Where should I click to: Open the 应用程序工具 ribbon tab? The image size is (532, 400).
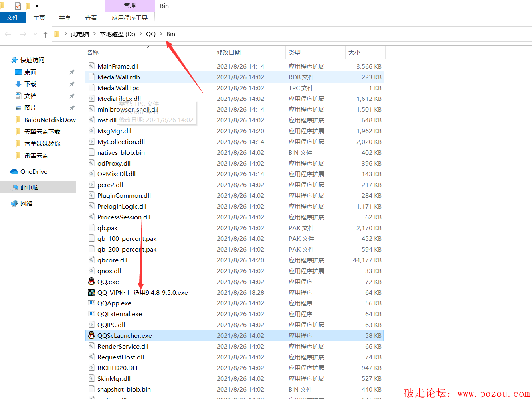pos(130,18)
